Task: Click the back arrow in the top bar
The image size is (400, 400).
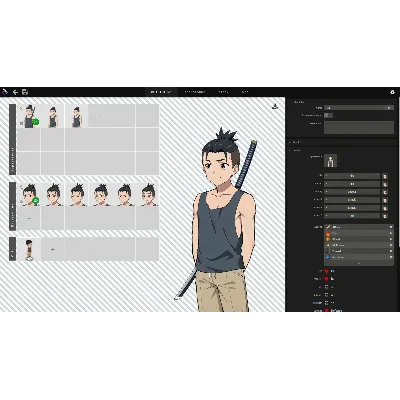Action: 15,92
